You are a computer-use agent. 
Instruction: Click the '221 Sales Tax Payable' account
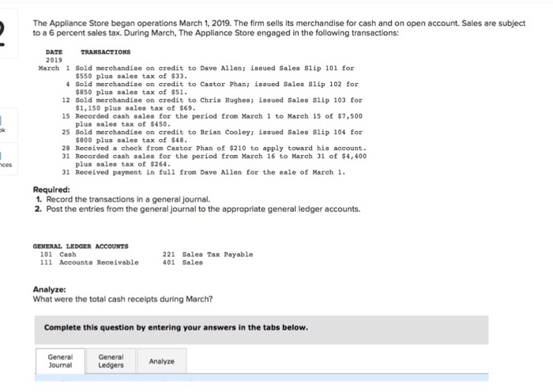208,254
